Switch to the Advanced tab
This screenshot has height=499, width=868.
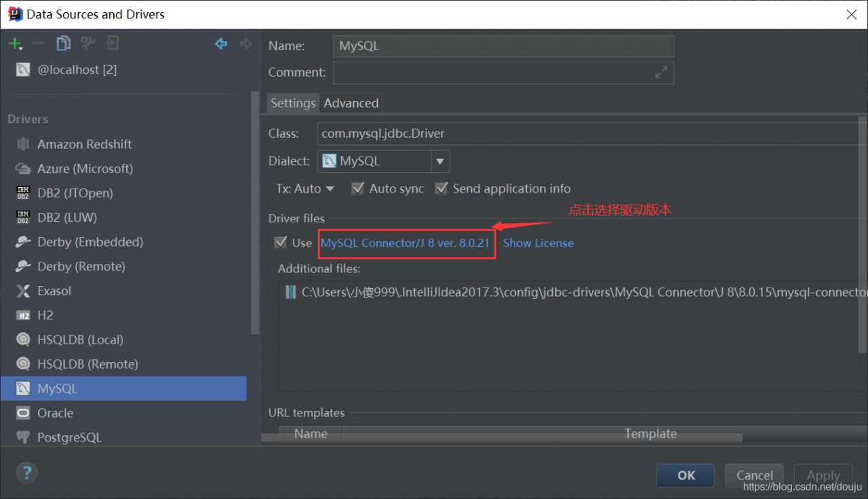tap(351, 103)
